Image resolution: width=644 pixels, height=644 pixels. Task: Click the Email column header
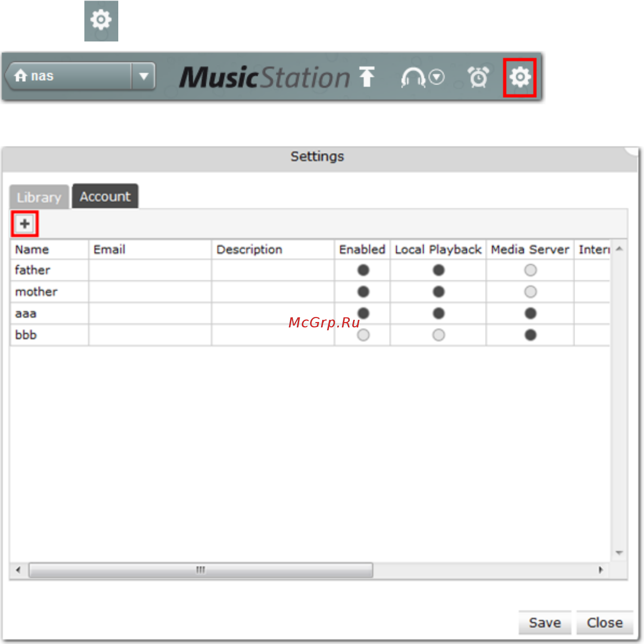coord(150,250)
